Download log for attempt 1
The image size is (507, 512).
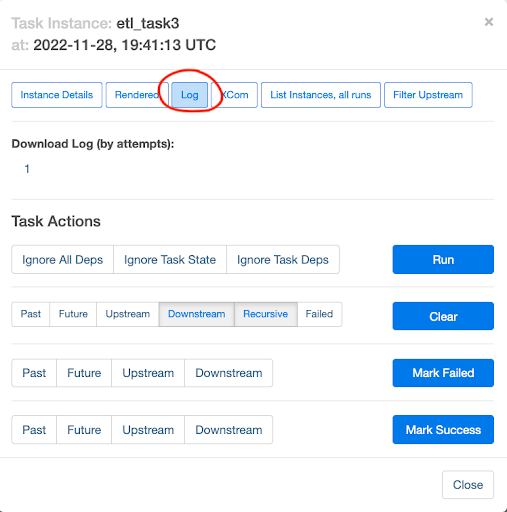pyautogui.click(x=27, y=169)
